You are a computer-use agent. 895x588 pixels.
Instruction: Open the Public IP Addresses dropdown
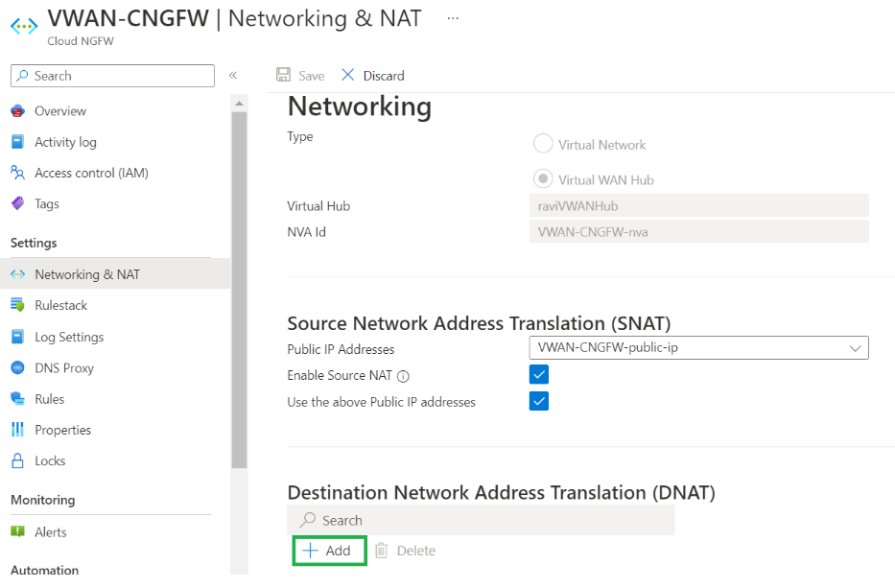(x=855, y=347)
